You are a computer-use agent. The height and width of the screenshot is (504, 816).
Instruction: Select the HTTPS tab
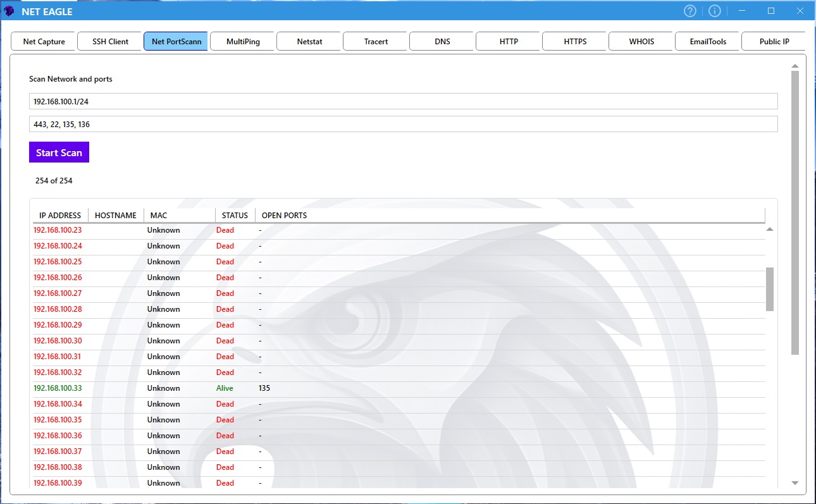pyautogui.click(x=575, y=41)
